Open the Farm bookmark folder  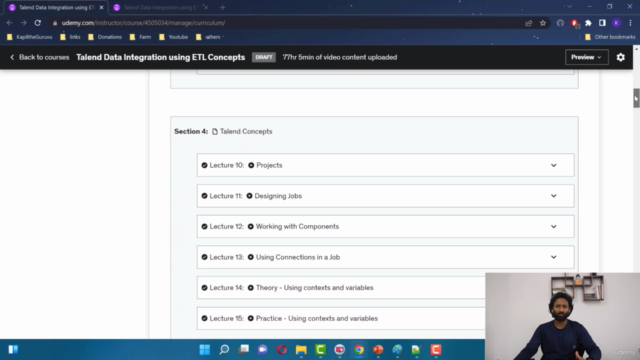[x=140, y=37]
